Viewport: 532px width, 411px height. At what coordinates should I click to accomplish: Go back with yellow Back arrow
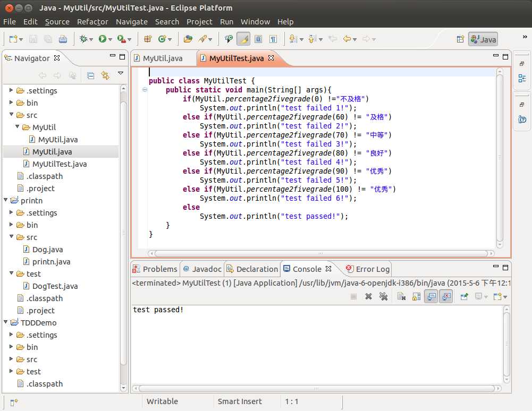347,39
